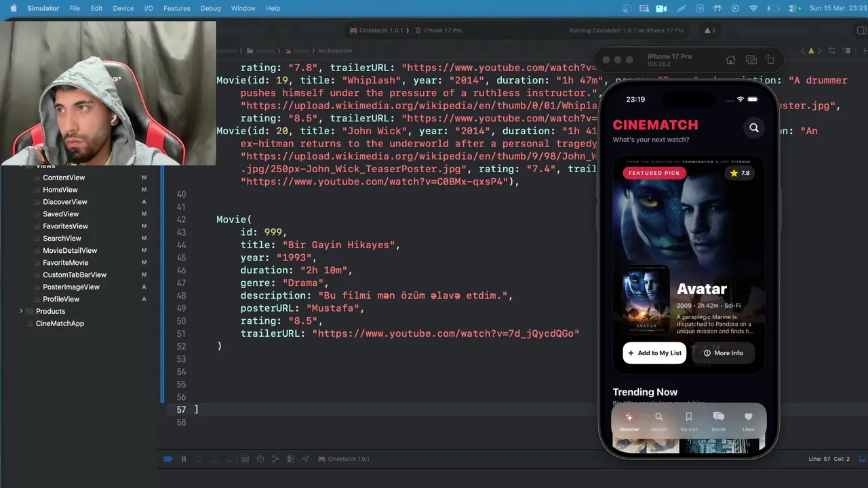Open Control Center in menu bar
Screen dimensions: 868x488
point(794,8)
